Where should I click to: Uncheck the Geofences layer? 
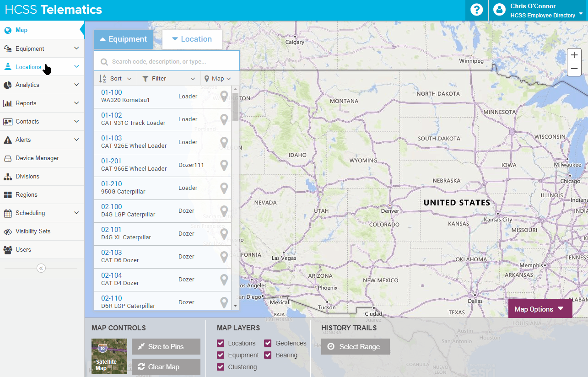[268, 343]
